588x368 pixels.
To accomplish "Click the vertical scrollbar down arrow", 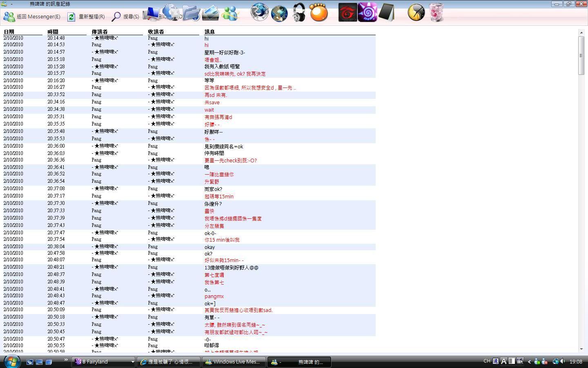I will click(581, 349).
